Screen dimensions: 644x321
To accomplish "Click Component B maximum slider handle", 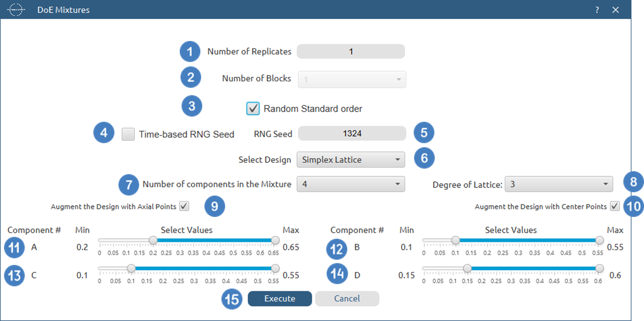I will pyautogui.click(x=600, y=241).
